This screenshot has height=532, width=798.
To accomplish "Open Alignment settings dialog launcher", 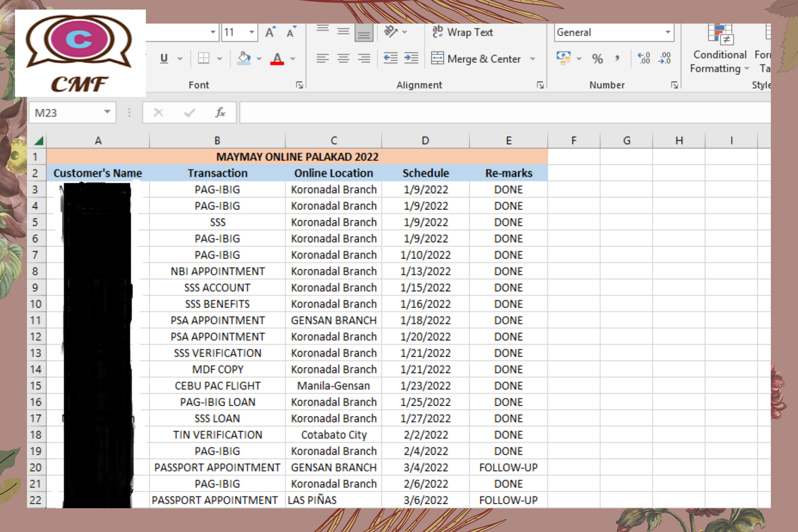I will tap(540, 85).
